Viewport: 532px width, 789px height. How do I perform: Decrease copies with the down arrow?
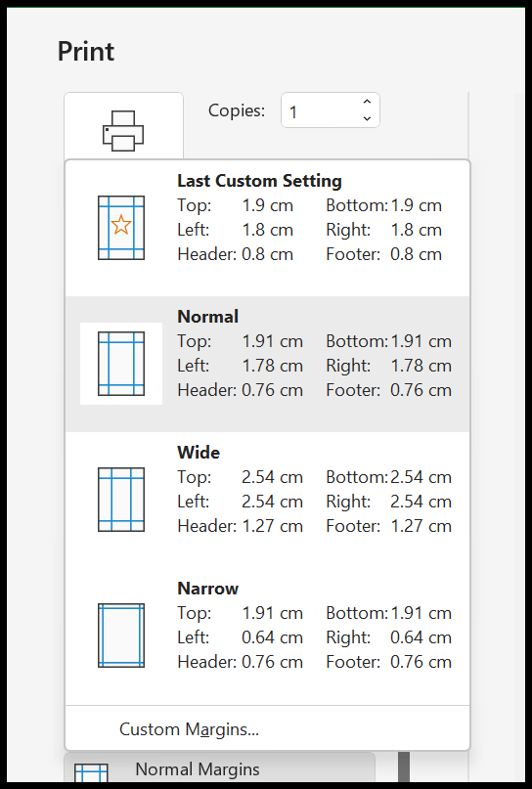(367, 118)
